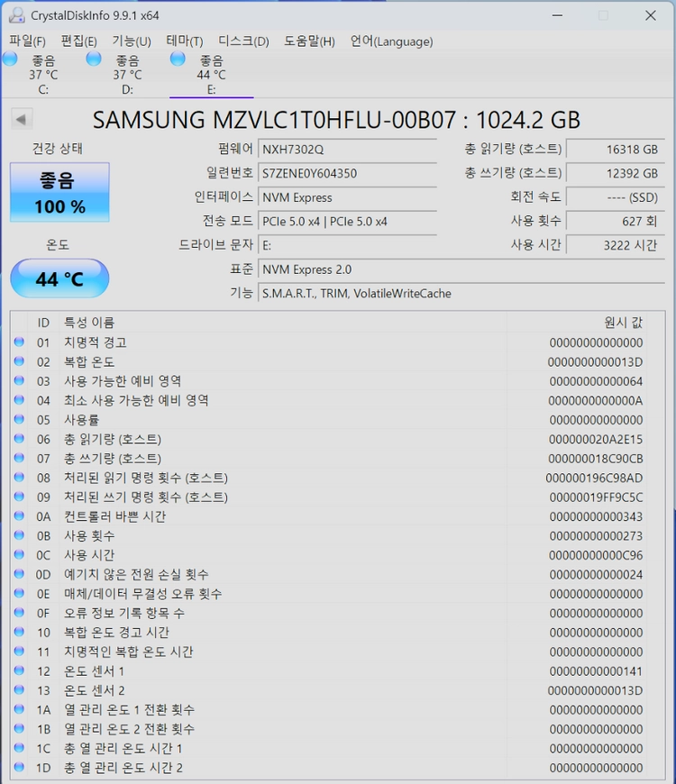Image resolution: width=676 pixels, height=784 pixels.
Task: Click the status orb for 온도 센서 2
Action: 19,690
